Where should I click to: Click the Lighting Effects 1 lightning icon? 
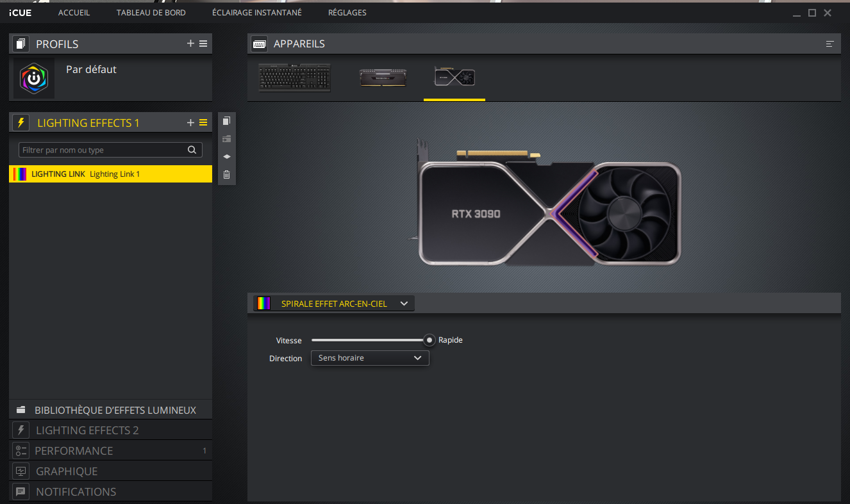point(21,122)
